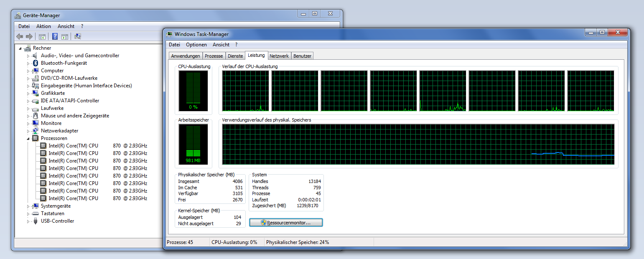Expand the Tastaturen node
The image size is (644, 259).
(28, 214)
